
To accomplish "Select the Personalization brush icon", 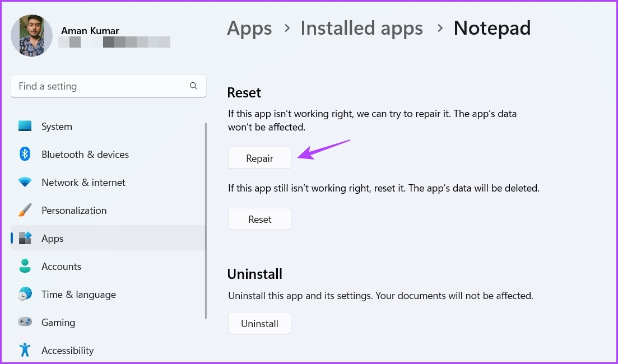I will click(25, 210).
